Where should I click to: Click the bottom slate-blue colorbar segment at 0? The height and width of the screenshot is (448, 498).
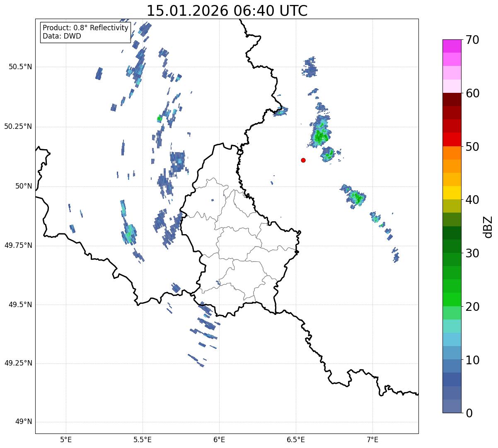452,406
